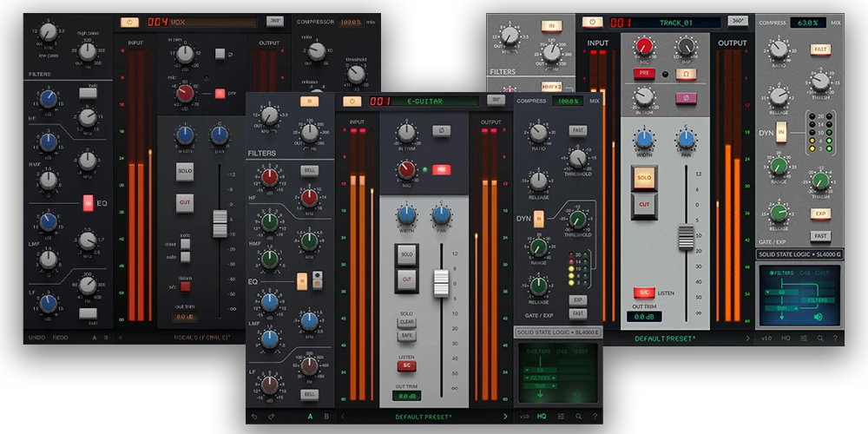Go to previous preset in E-GUITAR plugin

point(343,417)
